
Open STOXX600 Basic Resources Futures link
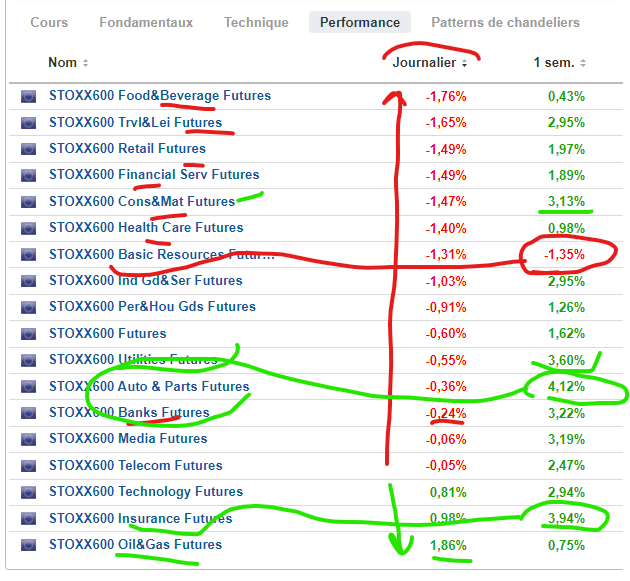[x=162, y=254]
